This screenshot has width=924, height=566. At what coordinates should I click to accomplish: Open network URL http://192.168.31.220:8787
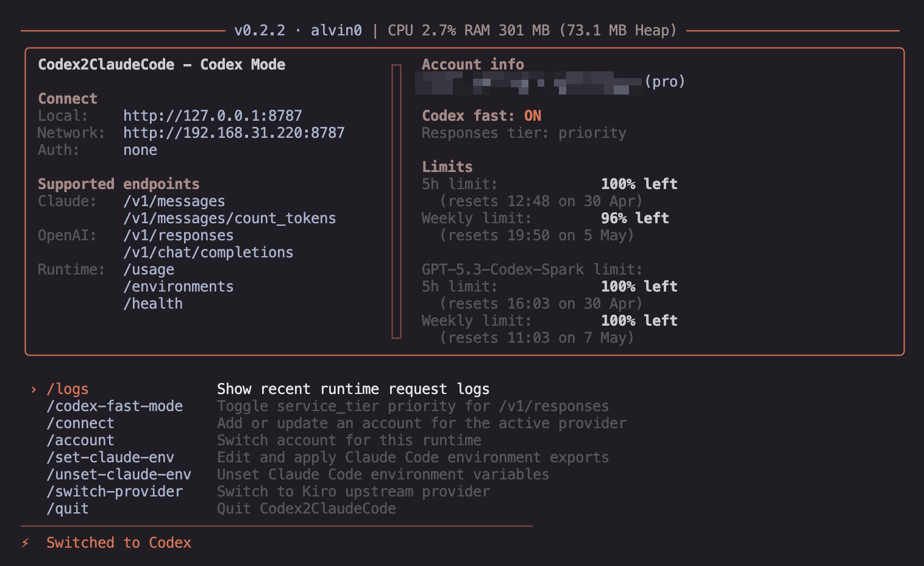[x=234, y=133]
